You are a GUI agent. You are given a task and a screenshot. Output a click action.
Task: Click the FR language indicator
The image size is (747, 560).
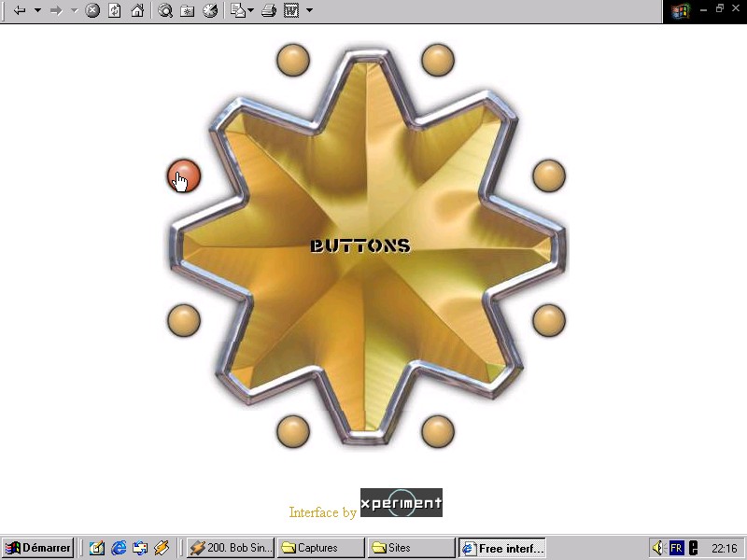coord(676,548)
